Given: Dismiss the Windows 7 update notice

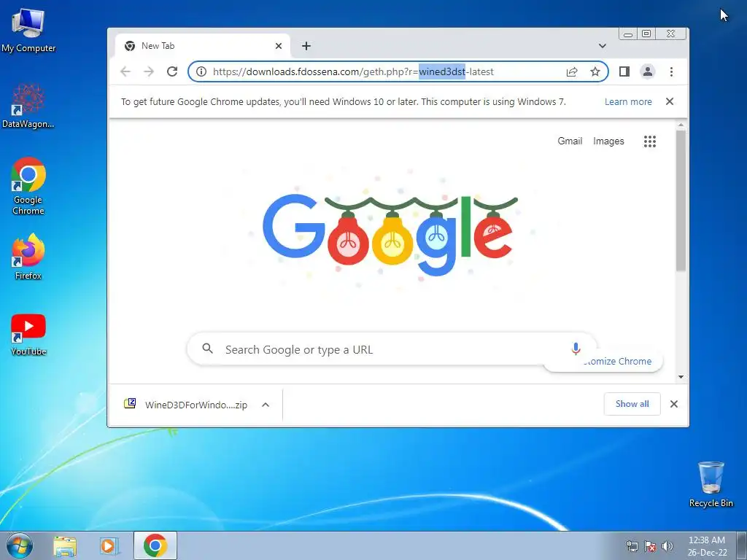Looking at the screenshot, I should coord(670,101).
